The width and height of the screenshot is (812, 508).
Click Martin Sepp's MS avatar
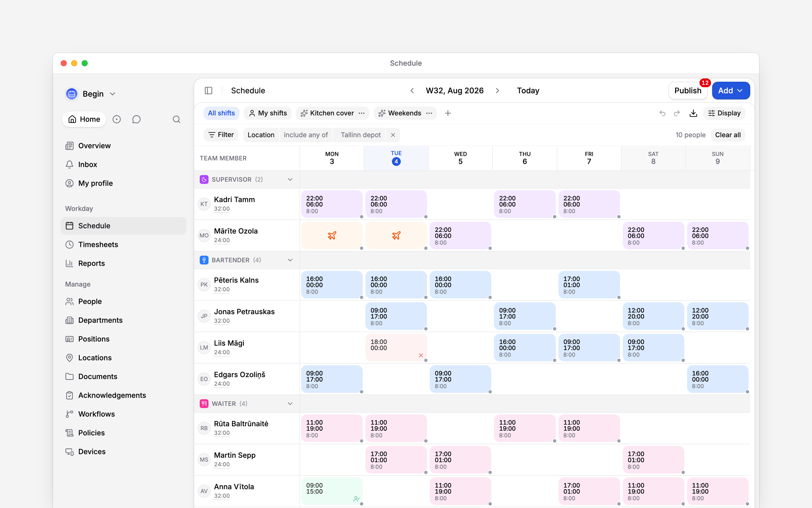tap(204, 460)
